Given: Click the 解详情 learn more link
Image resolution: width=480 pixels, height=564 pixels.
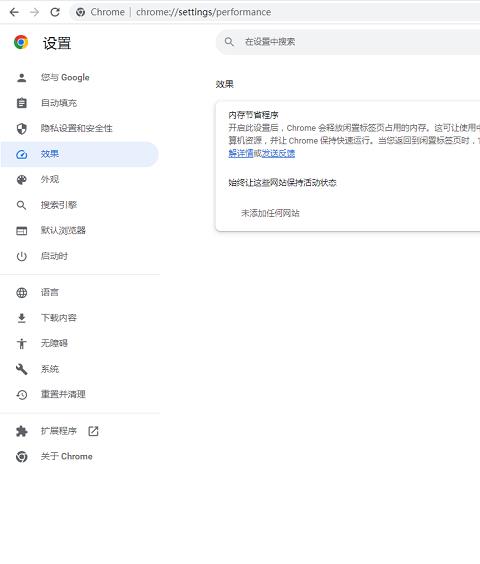Looking at the screenshot, I should click(241, 154).
